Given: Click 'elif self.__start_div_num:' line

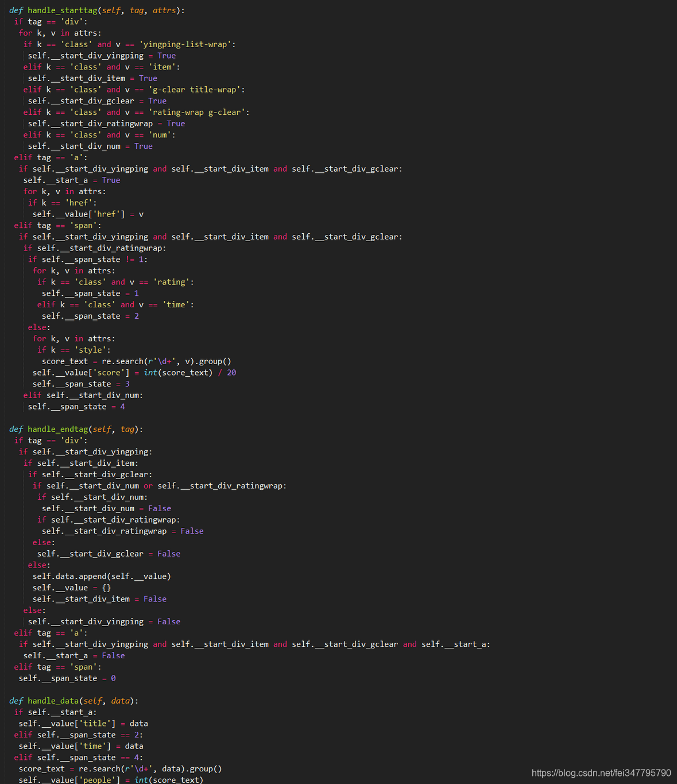Looking at the screenshot, I should [x=83, y=395].
